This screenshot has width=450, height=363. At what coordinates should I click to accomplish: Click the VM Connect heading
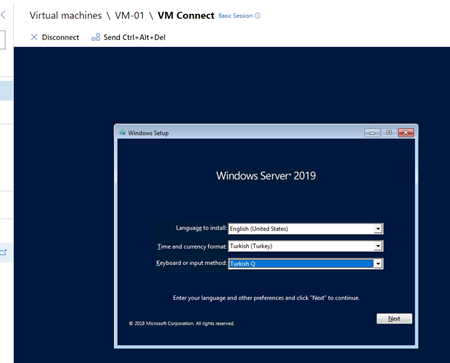click(x=186, y=15)
